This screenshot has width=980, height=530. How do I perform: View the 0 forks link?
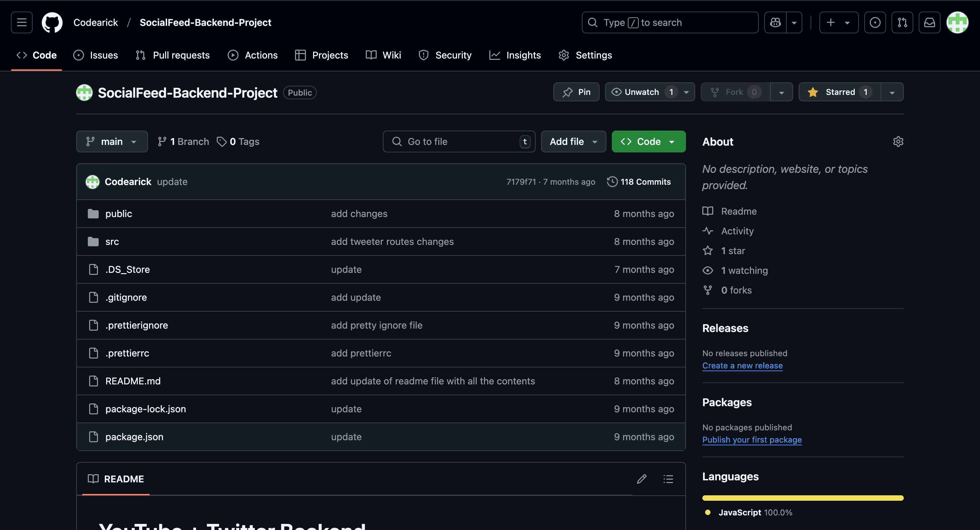click(728, 290)
